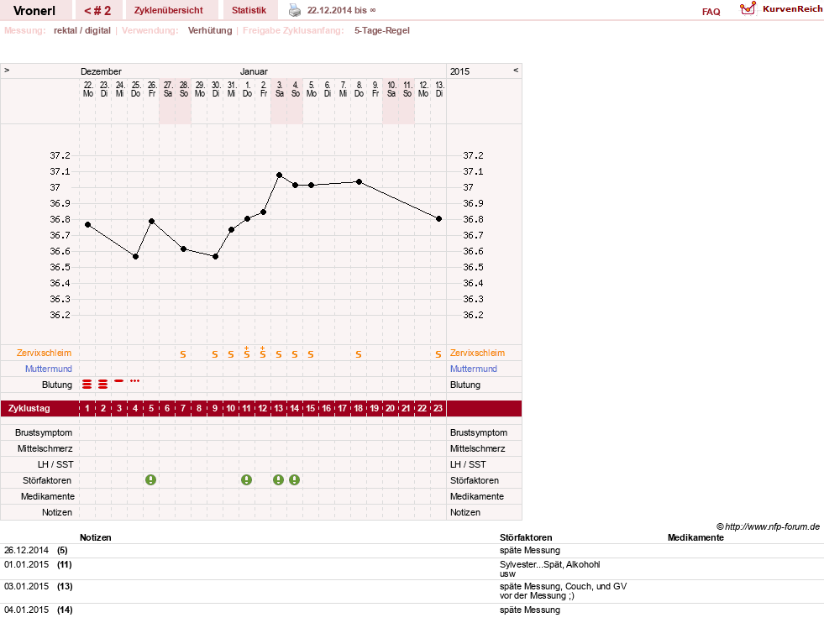824x644 pixels.
Task: Select temperature point on 22 December
Action: coord(87,224)
